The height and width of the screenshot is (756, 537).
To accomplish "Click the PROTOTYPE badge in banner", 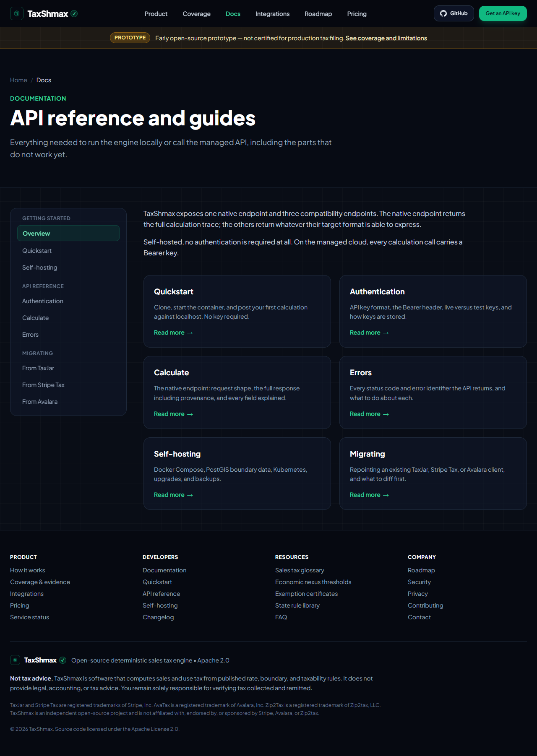I will 130,38.
